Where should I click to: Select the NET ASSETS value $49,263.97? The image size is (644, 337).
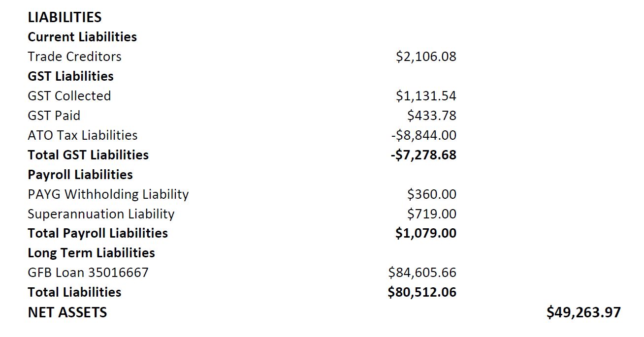click(583, 312)
